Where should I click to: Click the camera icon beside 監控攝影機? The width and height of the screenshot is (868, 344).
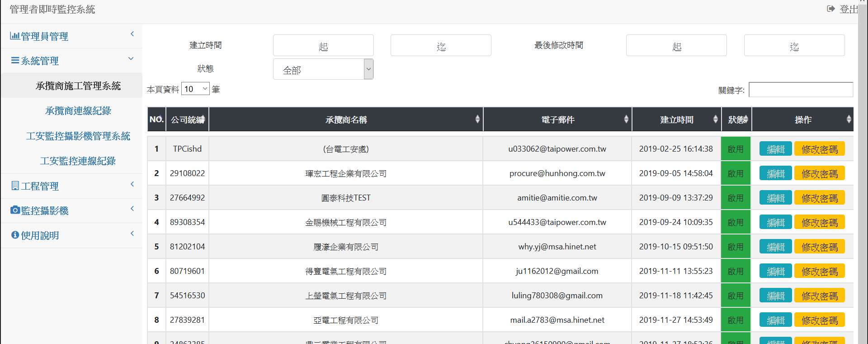point(15,210)
